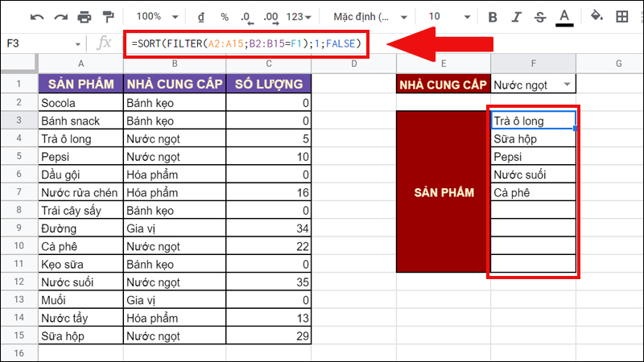Expand the Nước ngọt dropdown in F1
644x362 pixels.
568,84
